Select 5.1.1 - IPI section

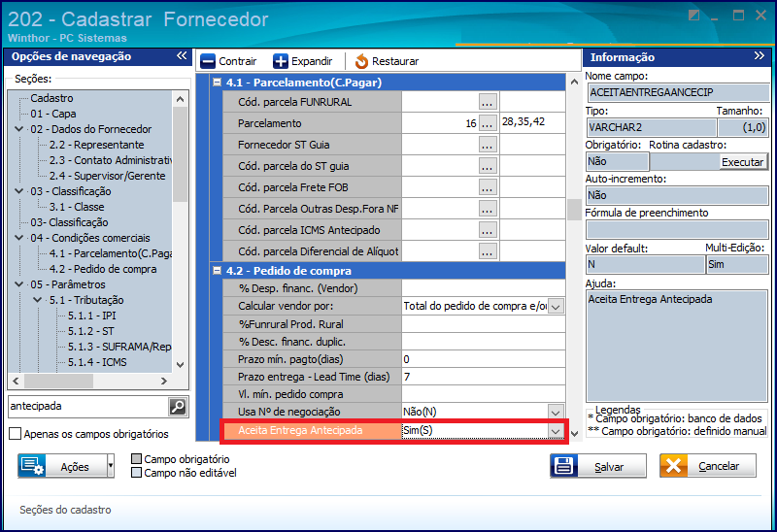(x=92, y=316)
